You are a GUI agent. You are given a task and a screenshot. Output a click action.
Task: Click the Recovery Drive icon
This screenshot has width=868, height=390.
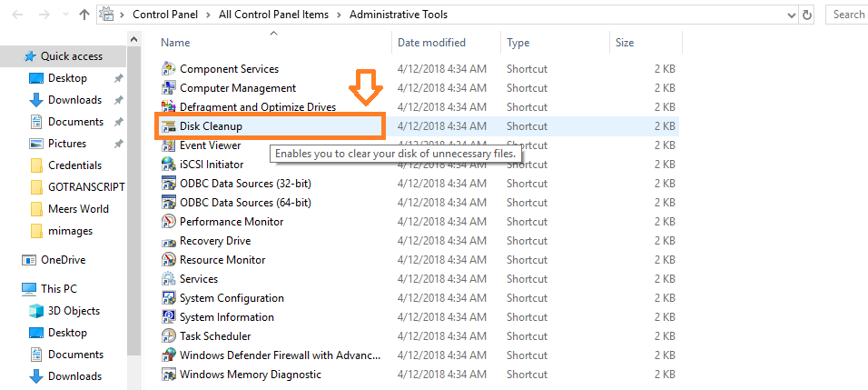(x=168, y=241)
